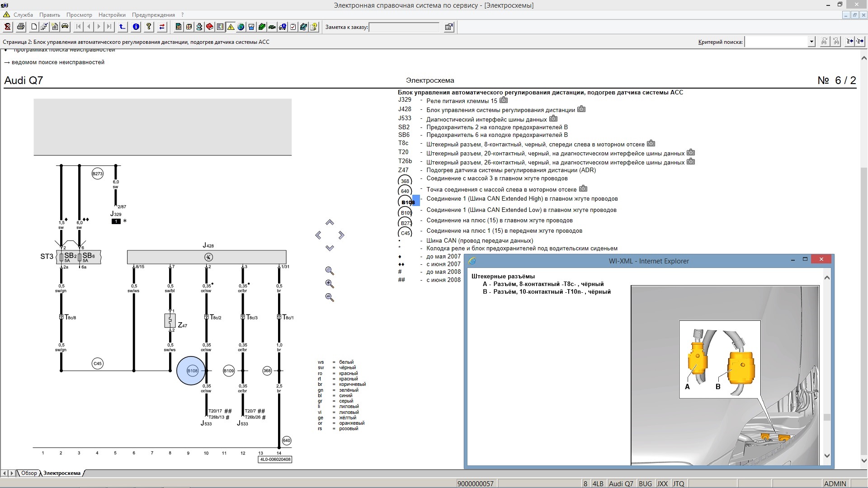This screenshot has width=868, height=488.
Task: Click the yellow question mark help icon
Action: (x=149, y=27)
